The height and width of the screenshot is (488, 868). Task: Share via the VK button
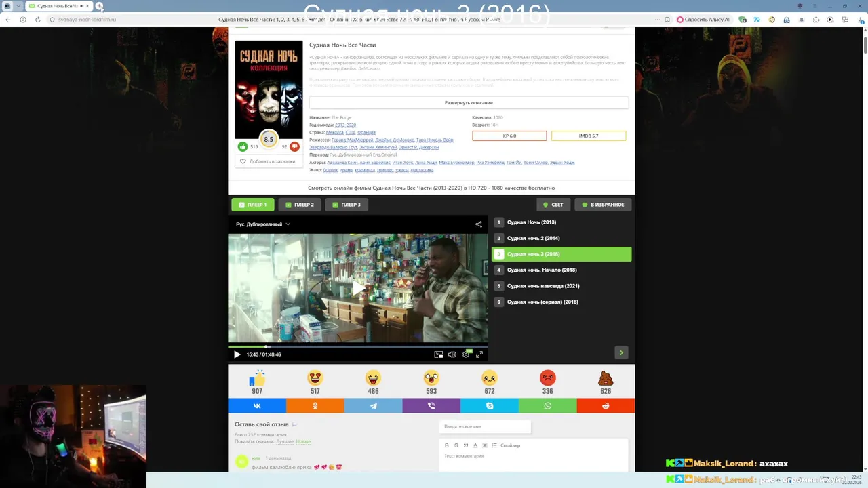pos(257,406)
